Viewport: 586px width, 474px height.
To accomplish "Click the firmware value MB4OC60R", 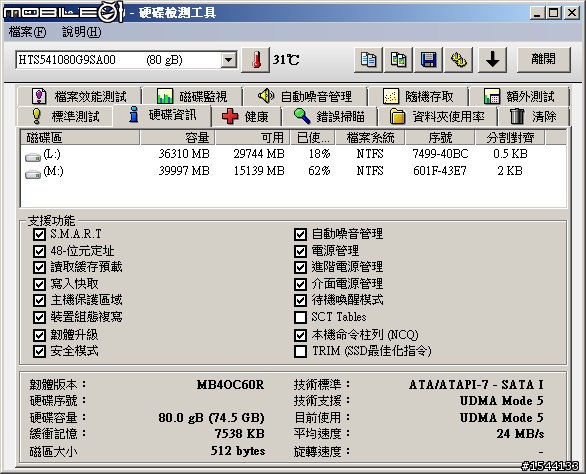I will click(x=231, y=385).
